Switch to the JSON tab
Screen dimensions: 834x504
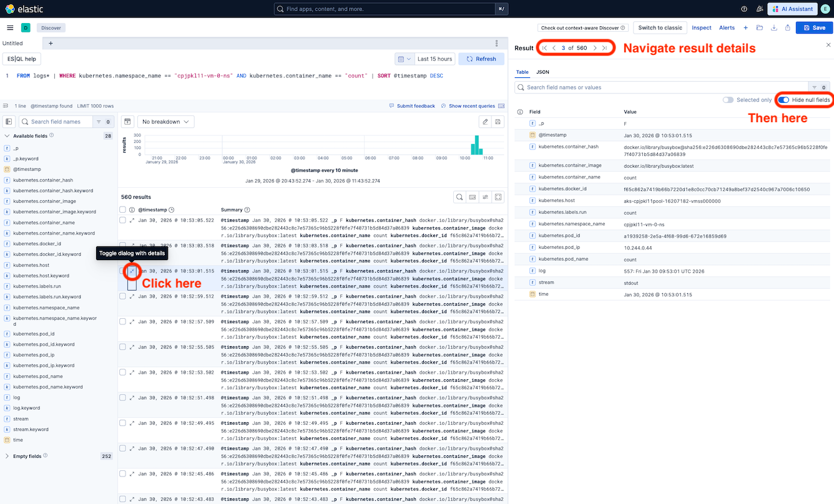(542, 72)
